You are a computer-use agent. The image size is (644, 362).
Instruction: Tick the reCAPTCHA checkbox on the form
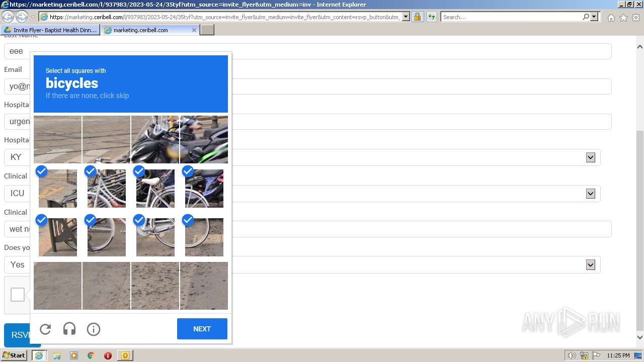click(18, 295)
